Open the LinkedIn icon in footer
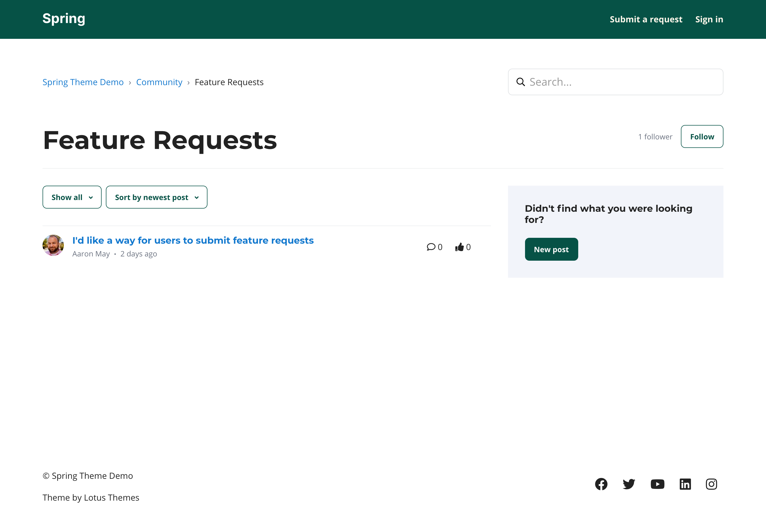This screenshot has height=532, width=766. pyautogui.click(x=685, y=484)
